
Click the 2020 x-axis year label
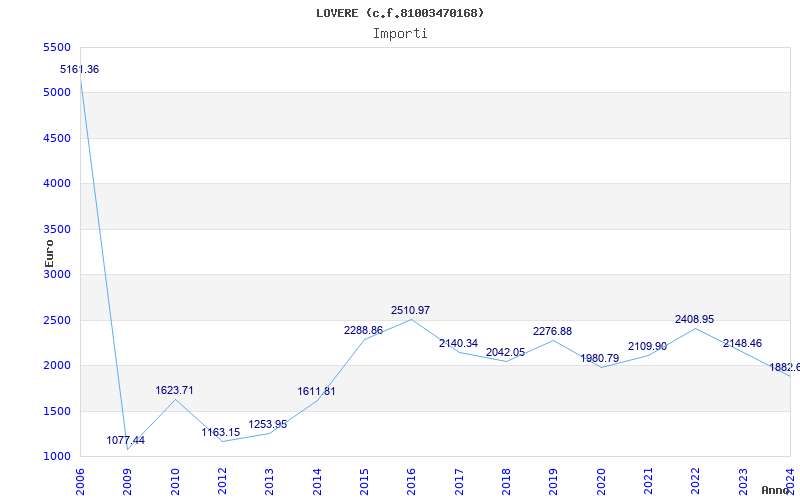[x=601, y=482]
